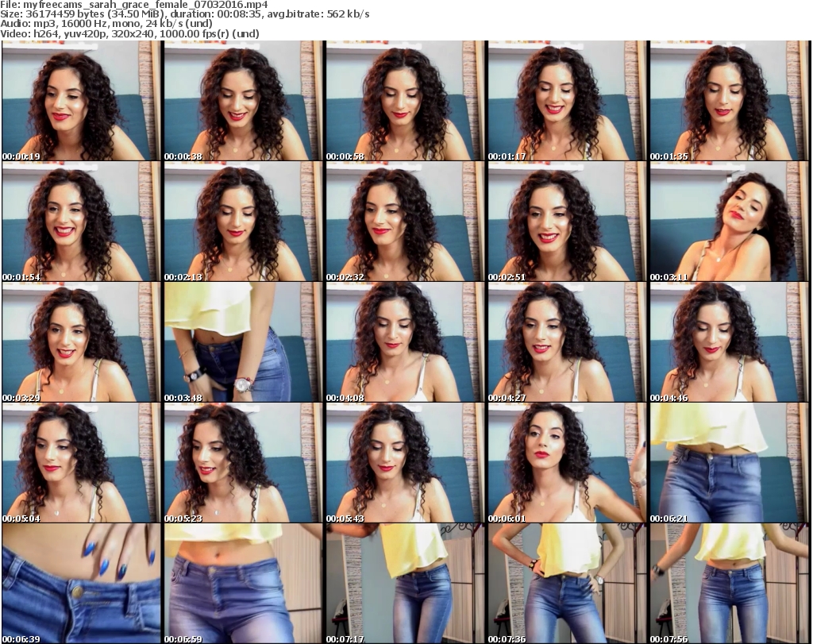This screenshot has width=813, height=644.
Task: Pick the last frame stamped 00:07:56
Action: click(x=729, y=584)
